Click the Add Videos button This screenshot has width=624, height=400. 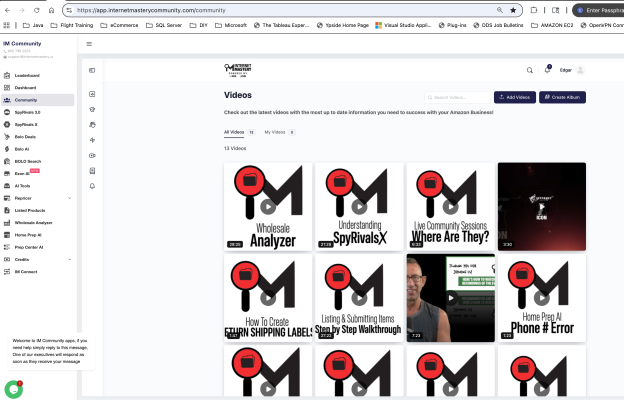click(514, 97)
